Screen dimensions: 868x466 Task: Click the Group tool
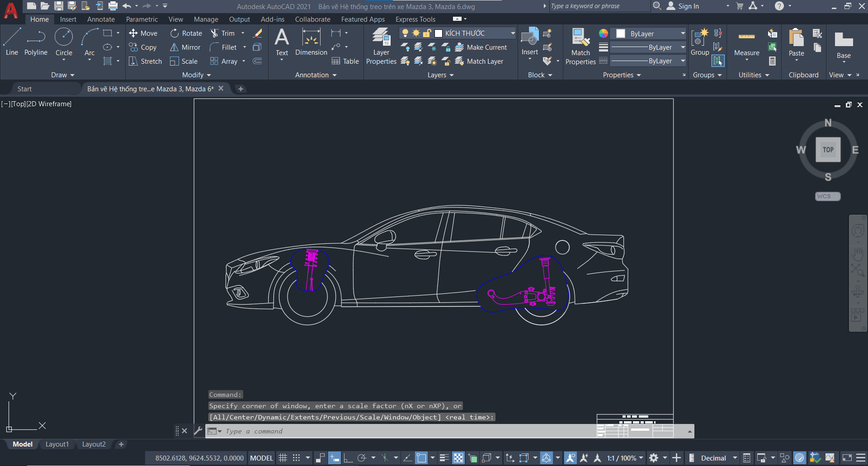[700, 42]
